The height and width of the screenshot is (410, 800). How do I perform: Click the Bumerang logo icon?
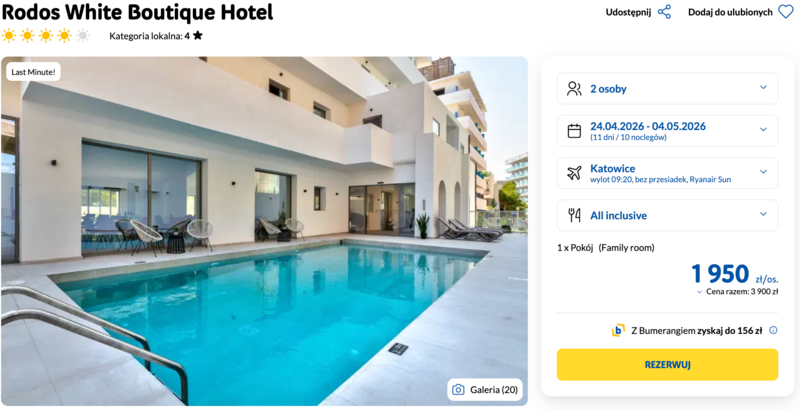point(618,330)
